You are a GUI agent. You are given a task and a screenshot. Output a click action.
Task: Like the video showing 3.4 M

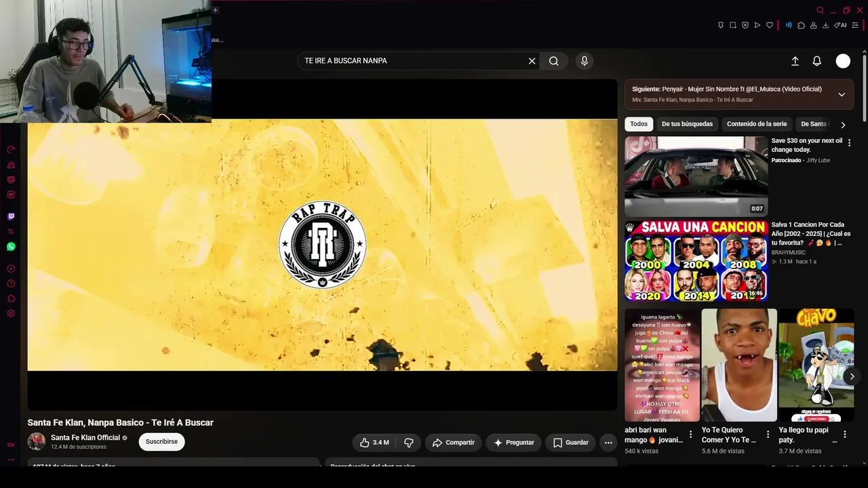coord(374,443)
